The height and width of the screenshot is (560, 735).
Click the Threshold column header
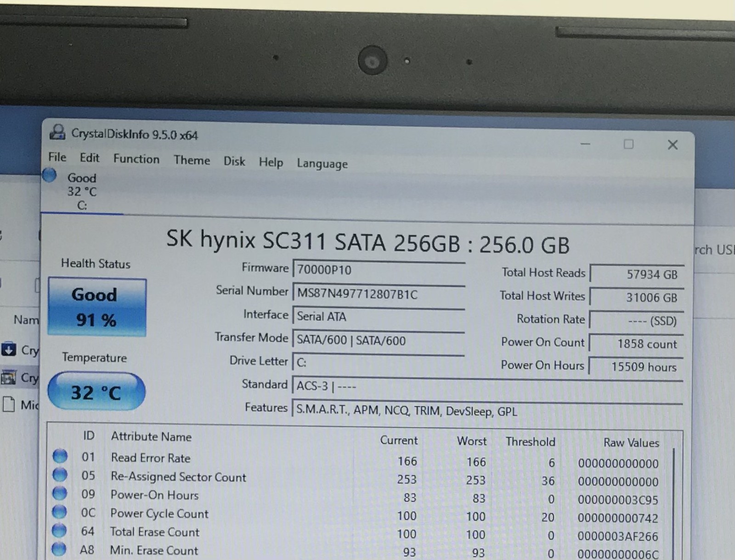point(531,441)
